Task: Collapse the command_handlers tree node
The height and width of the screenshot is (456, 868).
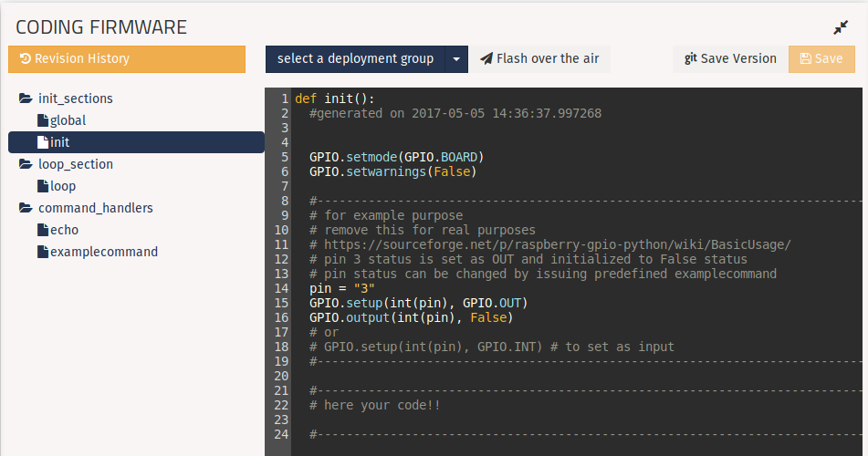Action: [95, 209]
